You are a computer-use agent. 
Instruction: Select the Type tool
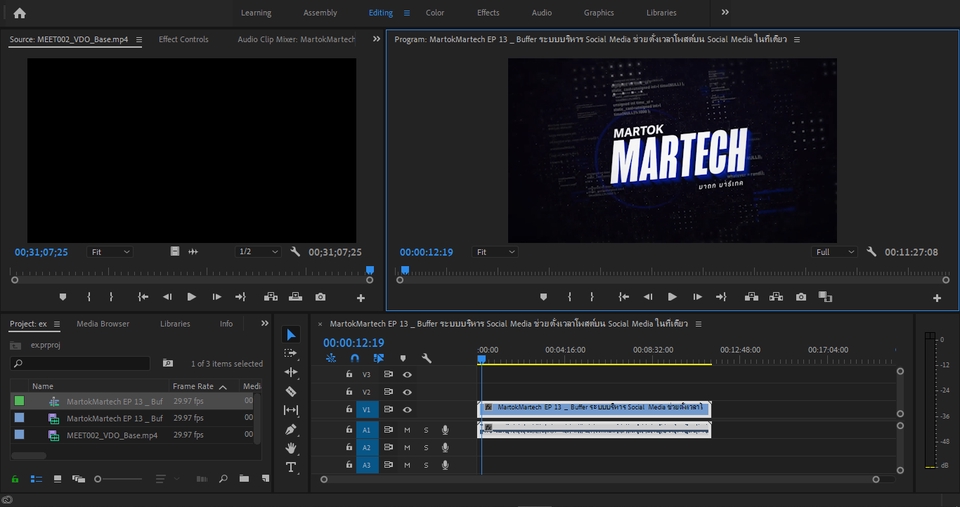click(291, 467)
